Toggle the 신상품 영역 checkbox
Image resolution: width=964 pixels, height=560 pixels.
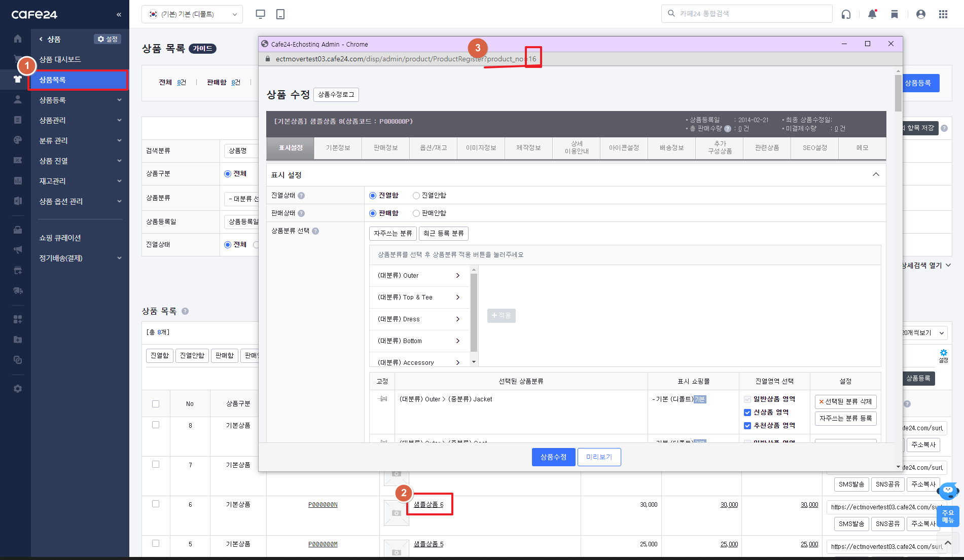747,413
